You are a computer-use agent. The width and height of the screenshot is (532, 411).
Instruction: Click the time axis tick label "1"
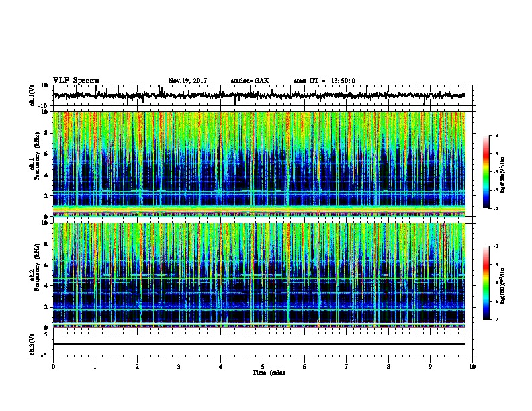point(95,367)
